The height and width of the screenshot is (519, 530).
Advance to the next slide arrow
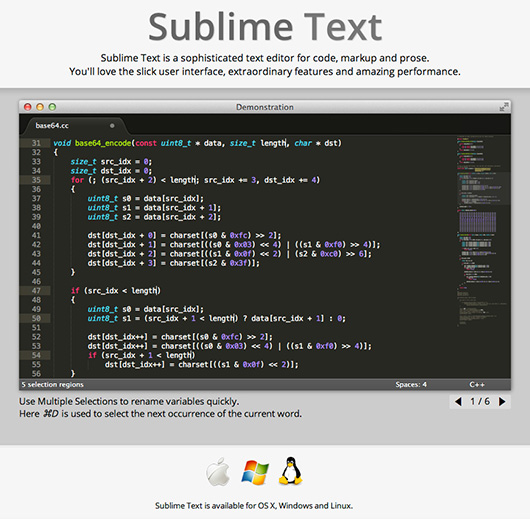click(x=502, y=402)
